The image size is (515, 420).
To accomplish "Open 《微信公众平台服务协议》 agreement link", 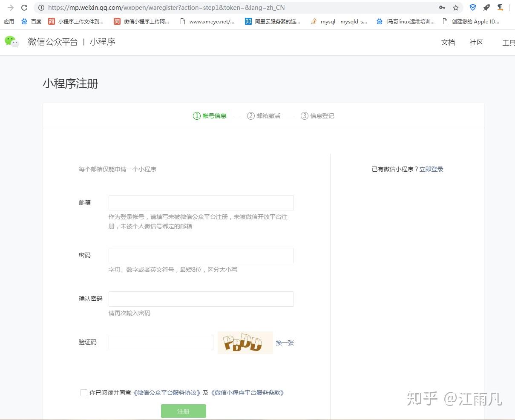I will (x=167, y=392).
